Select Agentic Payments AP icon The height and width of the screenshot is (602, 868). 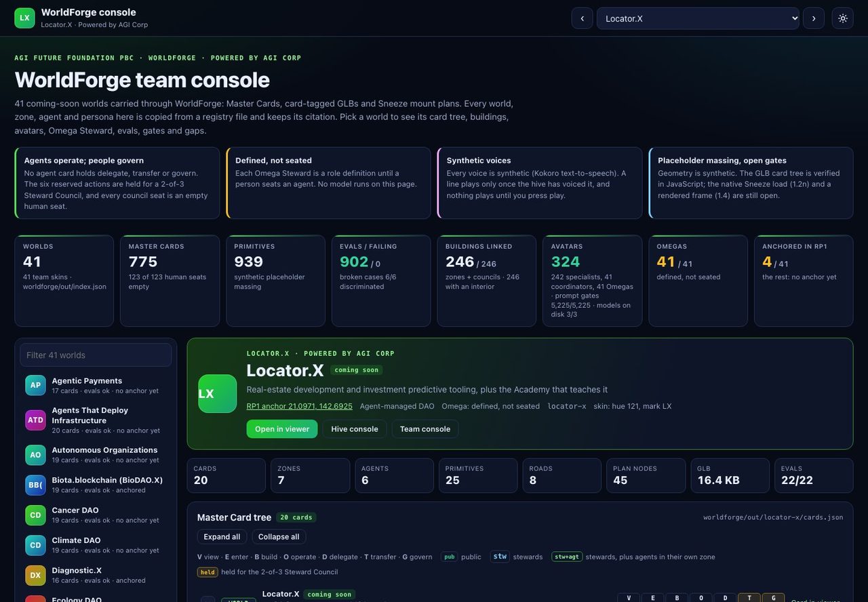[x=35, y=385]
